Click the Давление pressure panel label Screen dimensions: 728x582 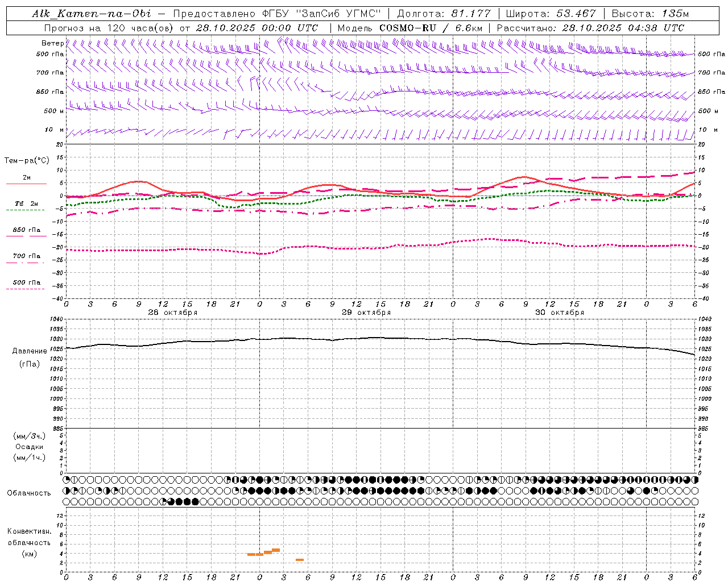pyautogui.click(x=30, y=351)
